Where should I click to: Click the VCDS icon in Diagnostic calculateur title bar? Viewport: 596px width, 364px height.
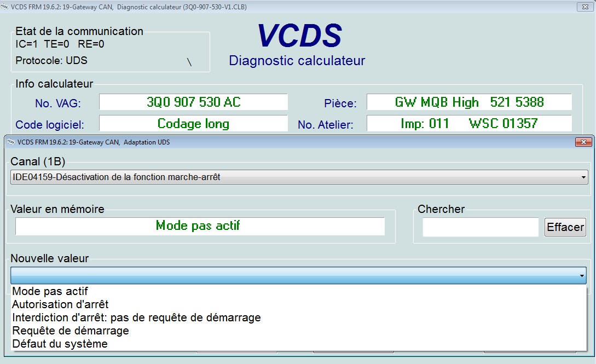(4, 7)
